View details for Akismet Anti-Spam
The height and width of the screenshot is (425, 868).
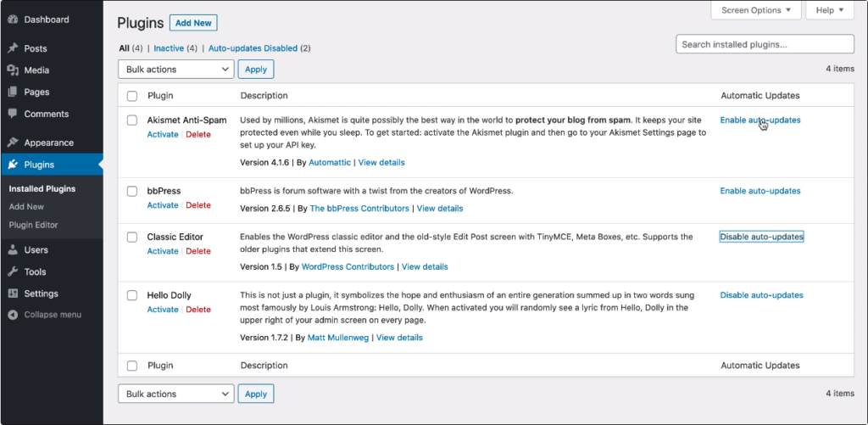pyautogui.click(x=381, y=162)
